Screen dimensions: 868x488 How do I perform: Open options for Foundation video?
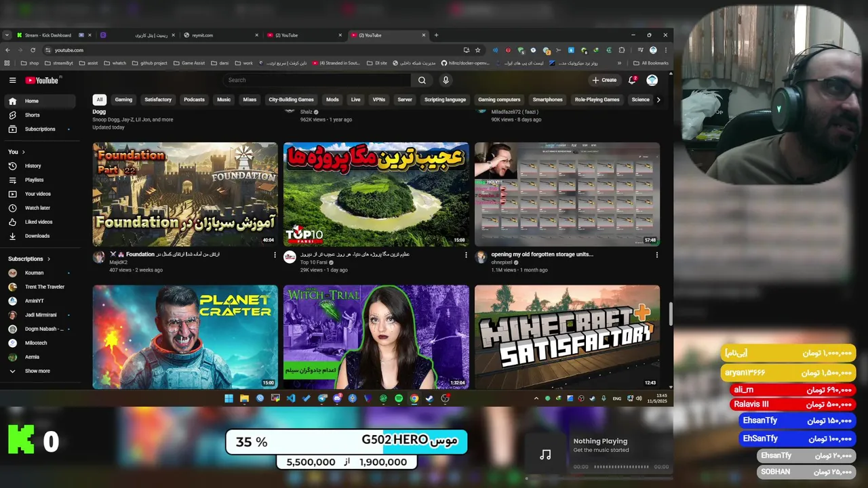[x=275, y=255]
